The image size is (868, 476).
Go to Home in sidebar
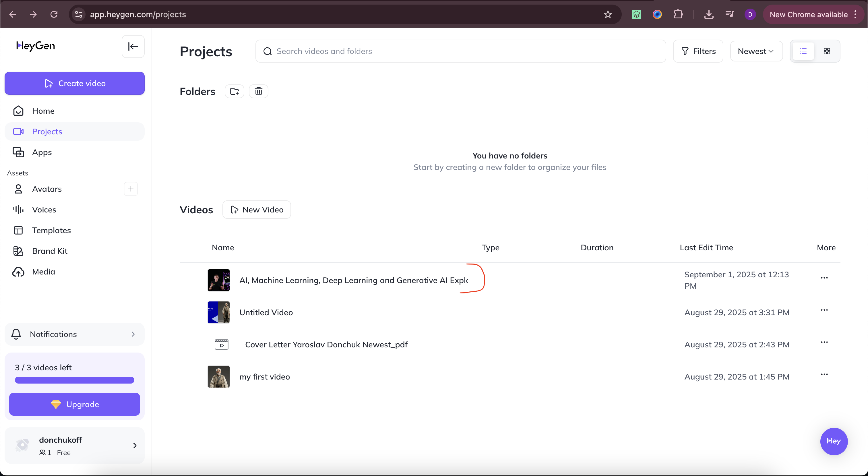coord(74,111)
